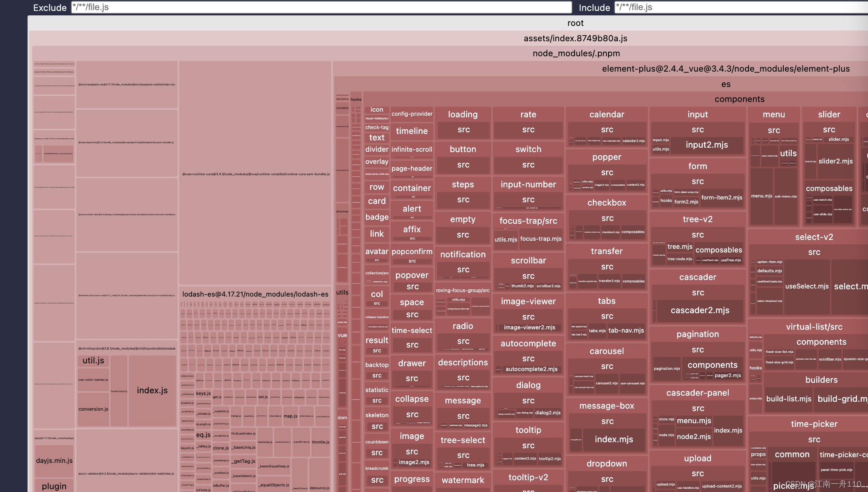Select the 'node_modules/.pnpm' node header

576,53
